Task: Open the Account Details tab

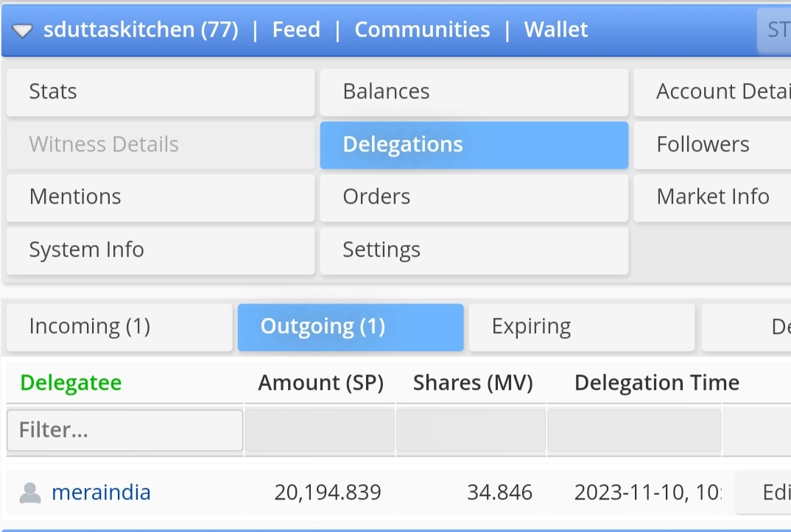Action: click(x=712, y=92)
